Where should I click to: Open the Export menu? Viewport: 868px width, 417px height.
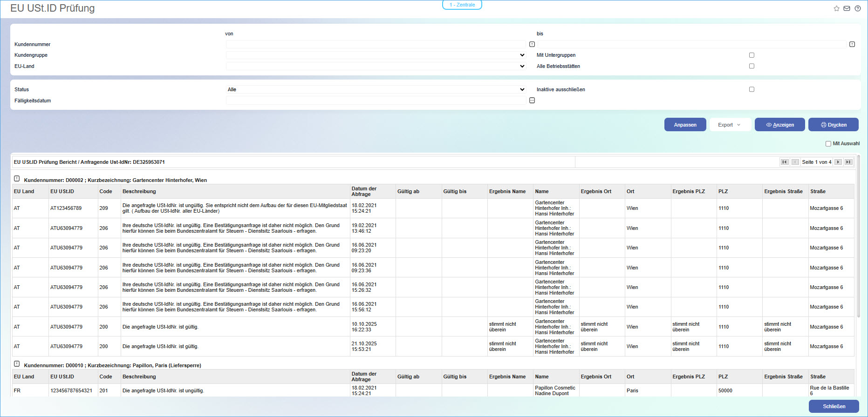point(730,125)
